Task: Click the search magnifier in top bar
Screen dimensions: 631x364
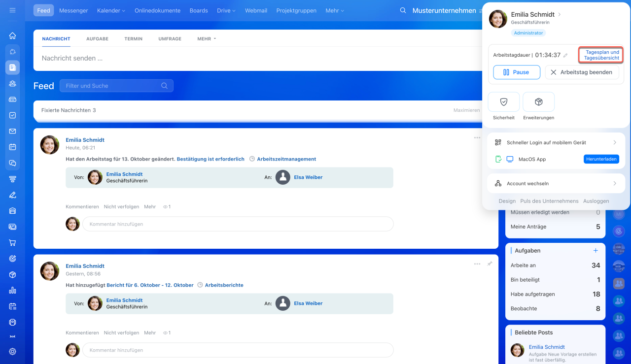Action: (403, 10)
